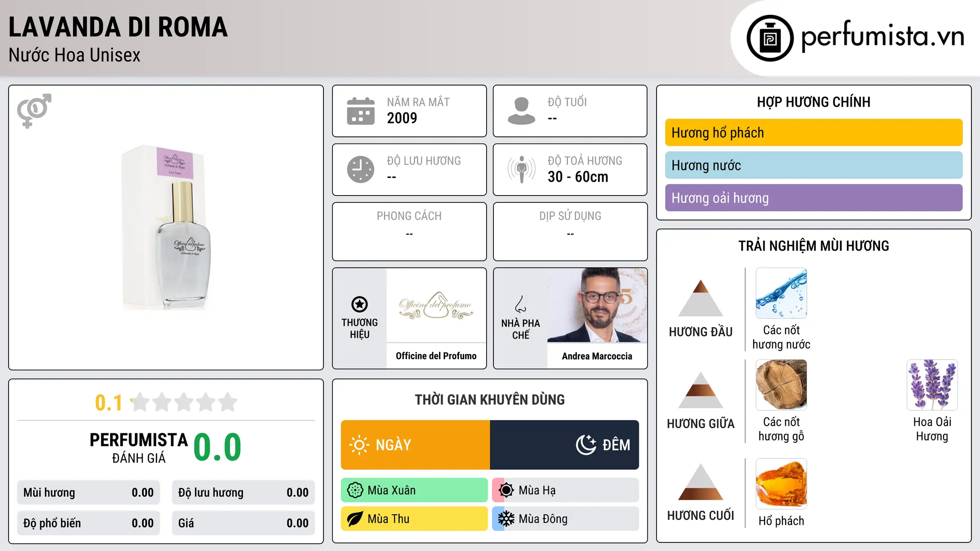The height and width of the screenshot is (551, 980).
Task: View the amber note image
Action: point(781,484)
